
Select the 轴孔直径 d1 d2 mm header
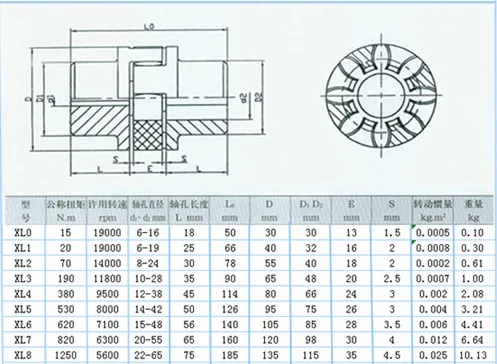(149, 211)
